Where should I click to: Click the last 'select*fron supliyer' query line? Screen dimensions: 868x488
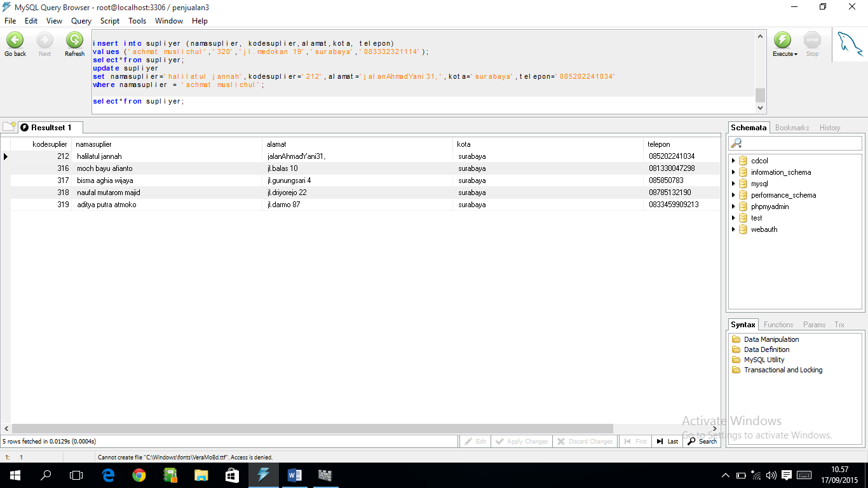pyautogui.click(x=138, y=101)
